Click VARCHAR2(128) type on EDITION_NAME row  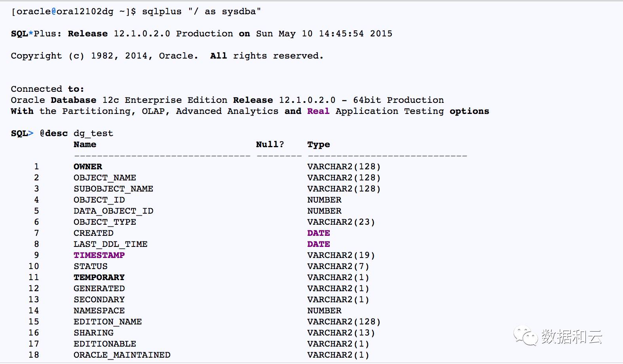(x=344, y=322)
